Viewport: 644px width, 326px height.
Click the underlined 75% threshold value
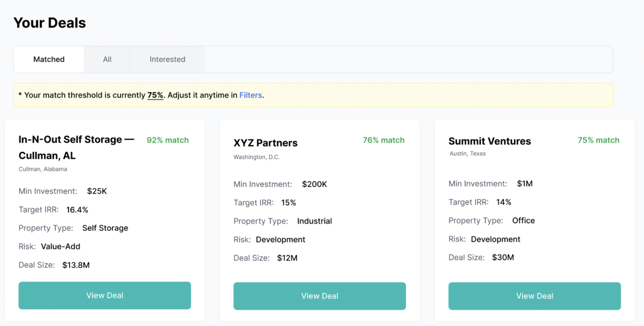(155, 95)
